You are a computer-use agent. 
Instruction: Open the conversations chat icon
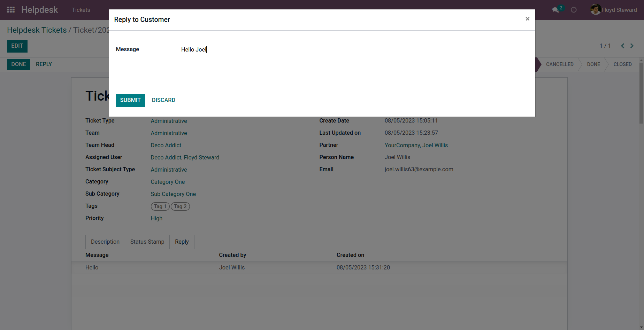555,10
